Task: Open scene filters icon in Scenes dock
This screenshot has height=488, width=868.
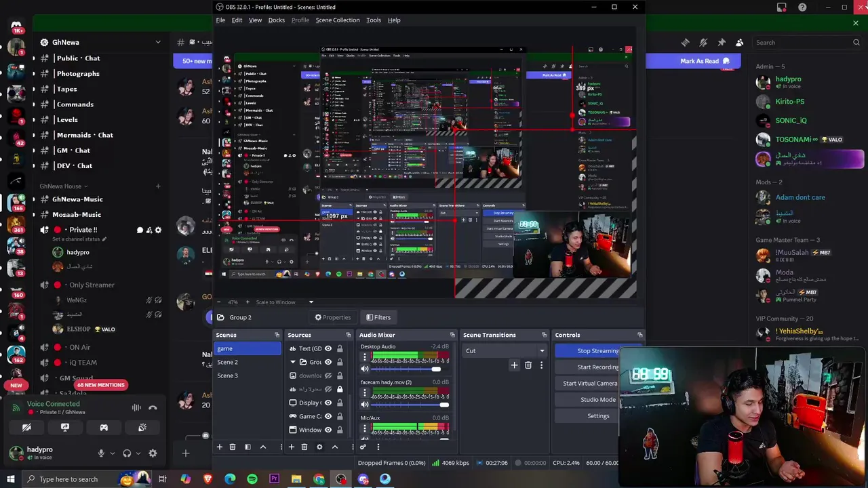Action: point(248,447)
